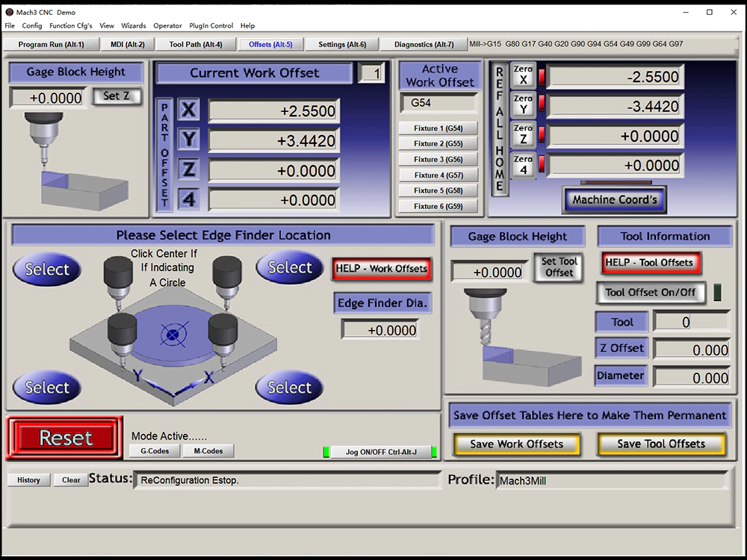This screenshot has height=560, width=747.
Task: Open the Config menu
Action: [32, 25]
